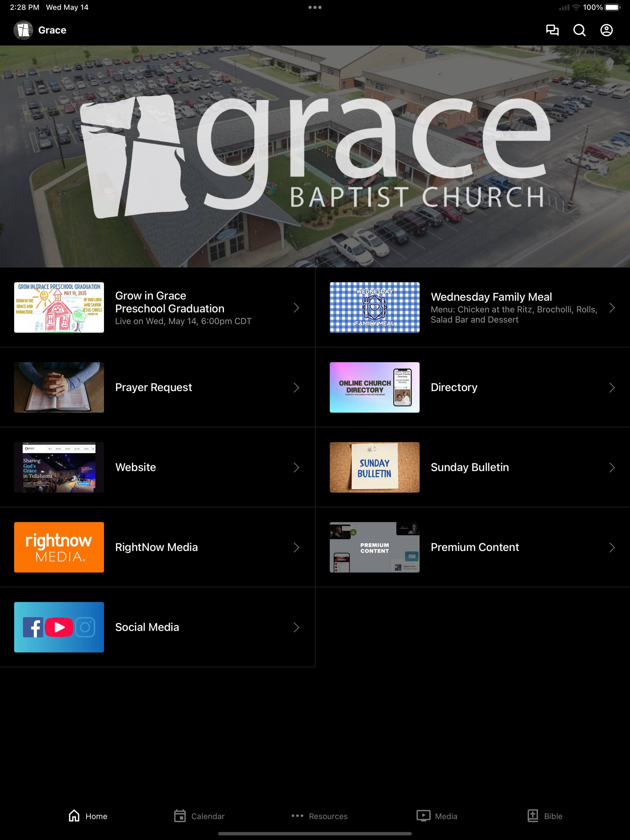This screenshot has width=630, height=840.
Task: Tap the preschool graduation drawing thumbnail
Action: tap(59, 307)
